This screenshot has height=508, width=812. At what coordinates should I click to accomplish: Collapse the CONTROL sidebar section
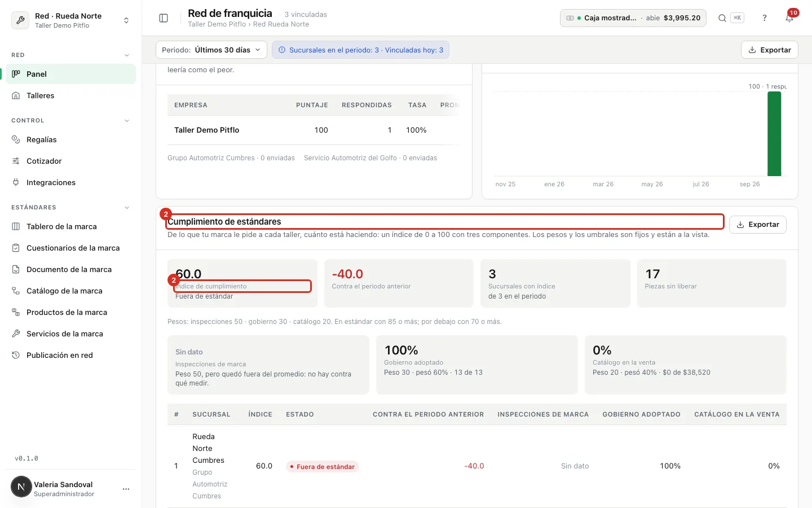(127, 121)
